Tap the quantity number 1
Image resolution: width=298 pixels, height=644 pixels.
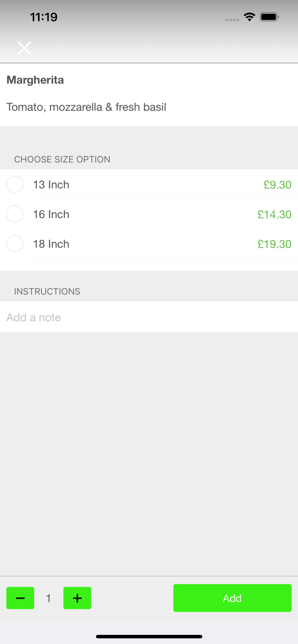[49, 598]
